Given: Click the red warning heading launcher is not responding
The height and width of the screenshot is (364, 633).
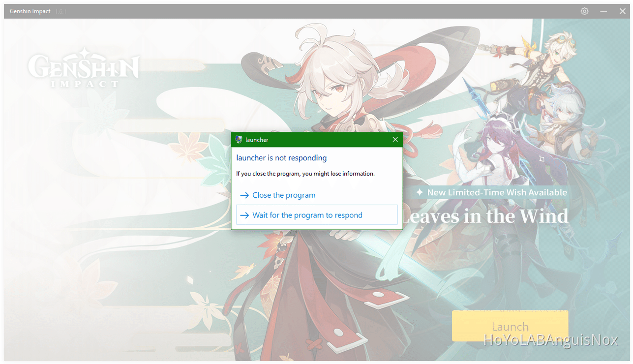Looking at the screenshot, I should (x=281, y=158).
